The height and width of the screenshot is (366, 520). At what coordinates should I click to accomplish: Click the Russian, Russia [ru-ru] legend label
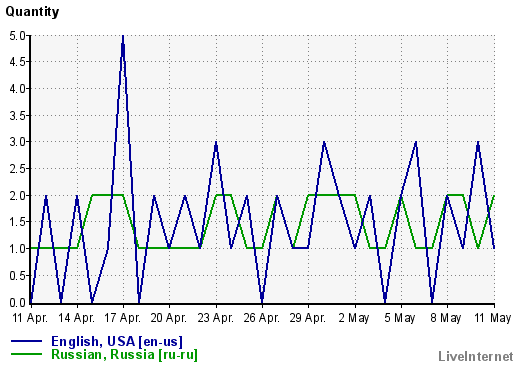click(124, 354)
